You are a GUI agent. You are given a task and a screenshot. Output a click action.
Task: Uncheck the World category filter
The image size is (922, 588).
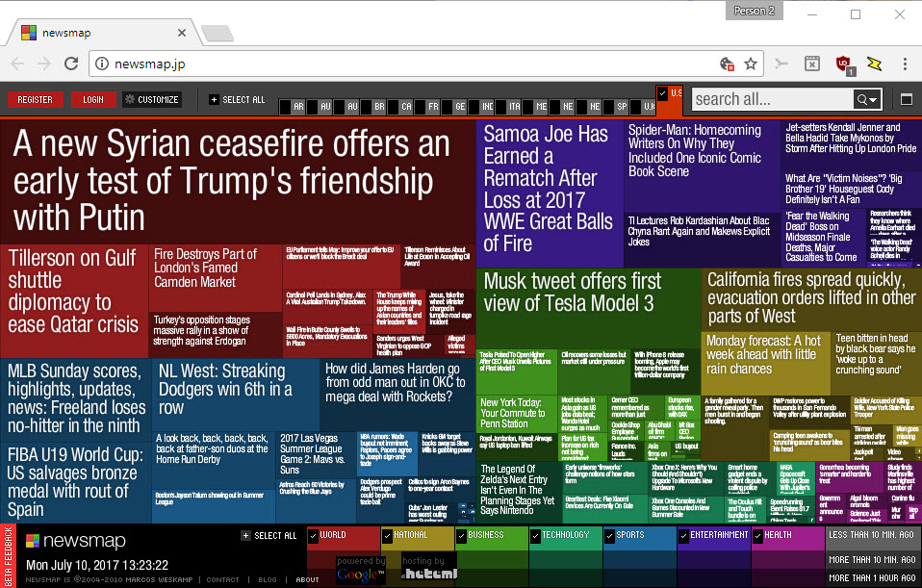click(x=314, y=536)
